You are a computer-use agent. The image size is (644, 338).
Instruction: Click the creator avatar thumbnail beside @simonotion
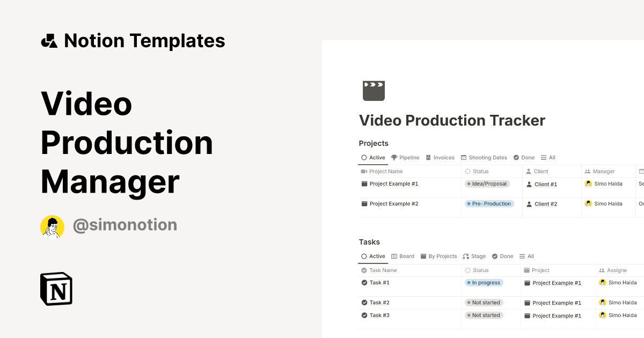[52, 226]
